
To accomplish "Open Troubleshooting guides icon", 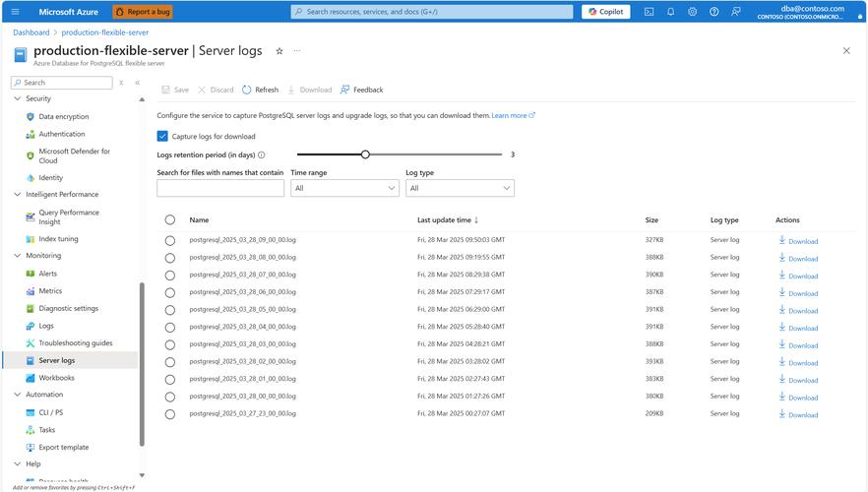I will [x=31, y=343].
